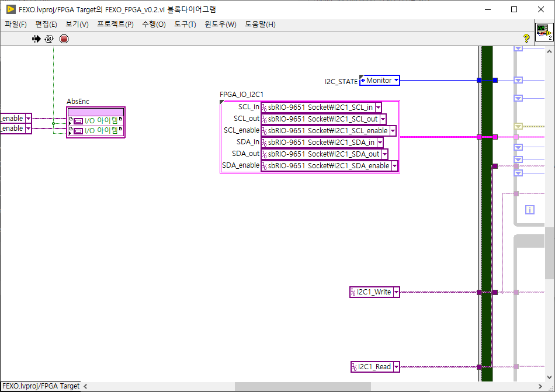Open the 수행(O) menu
Viewport: 555px width, 392px height.
(x=154, y=25)
